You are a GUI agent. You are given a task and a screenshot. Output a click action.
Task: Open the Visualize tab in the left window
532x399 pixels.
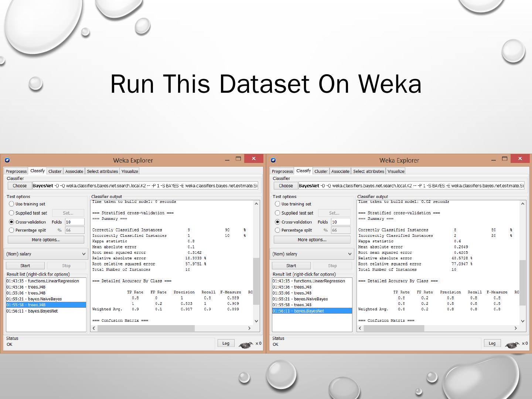[x=130, y=171]
